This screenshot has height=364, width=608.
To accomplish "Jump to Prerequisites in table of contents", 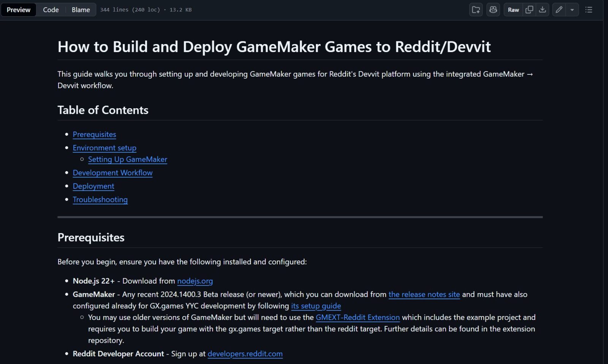I will pos(94,134).
